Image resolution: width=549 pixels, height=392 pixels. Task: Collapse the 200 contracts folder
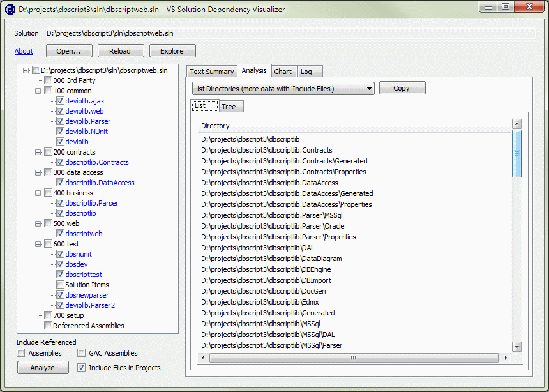point(38,152)
